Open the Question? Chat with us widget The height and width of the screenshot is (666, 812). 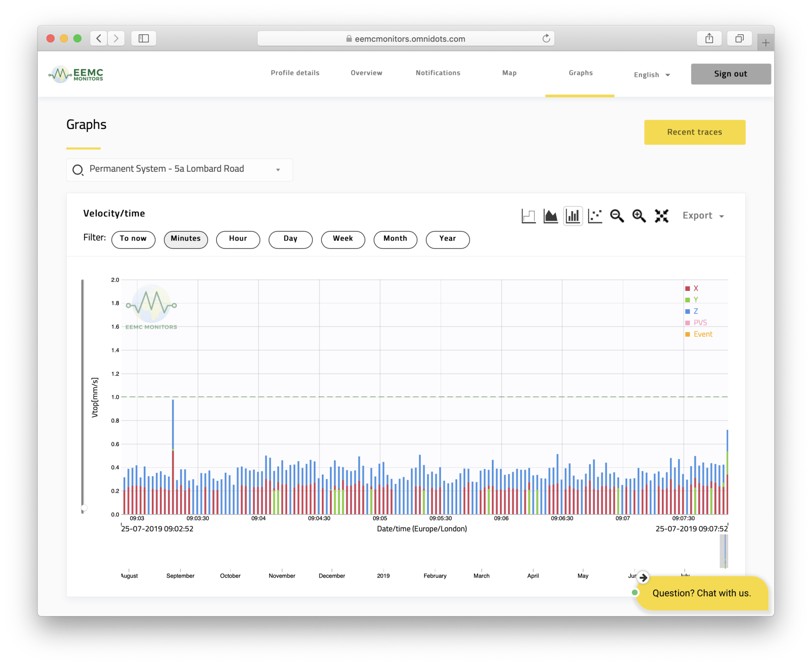702,593
